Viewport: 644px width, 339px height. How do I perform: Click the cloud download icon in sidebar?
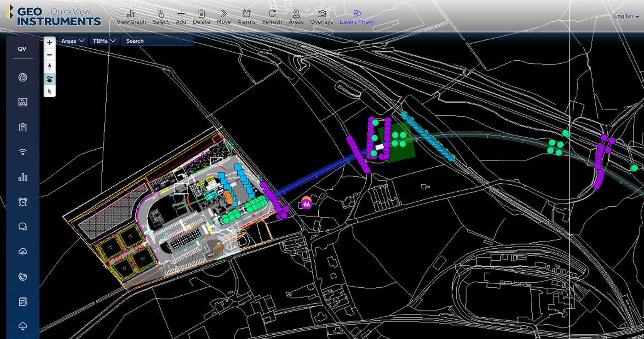click(23, 327)
